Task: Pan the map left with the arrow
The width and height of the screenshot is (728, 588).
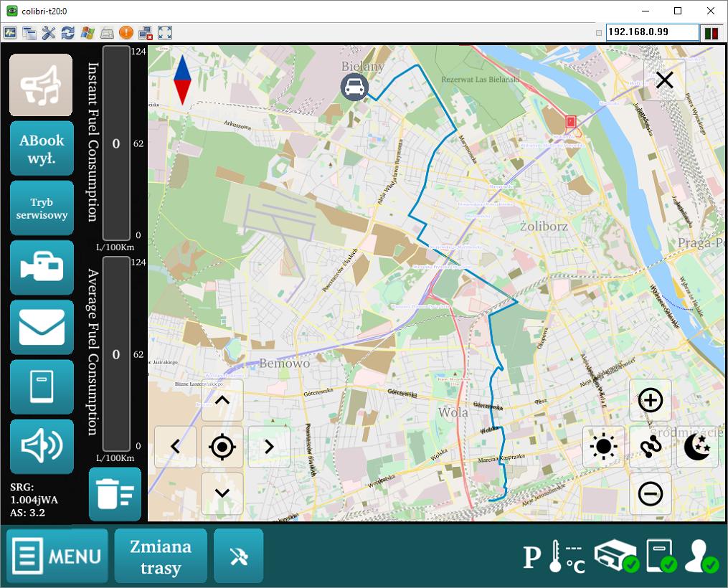Action: (175, 447)
